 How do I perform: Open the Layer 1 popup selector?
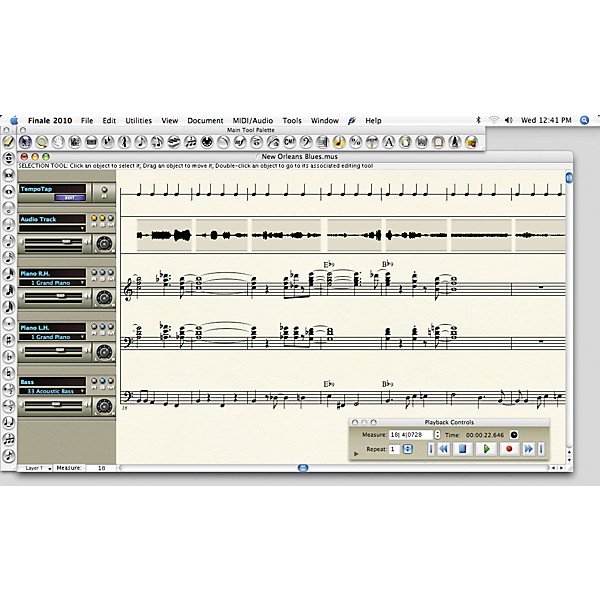(36, 468)
